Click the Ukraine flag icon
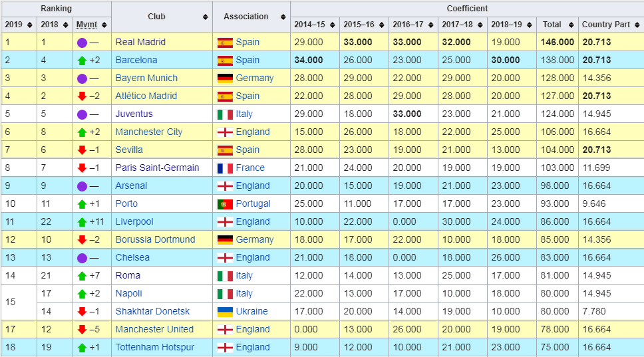This screenshot has width=644, height=357. click(x=225, y=312)
